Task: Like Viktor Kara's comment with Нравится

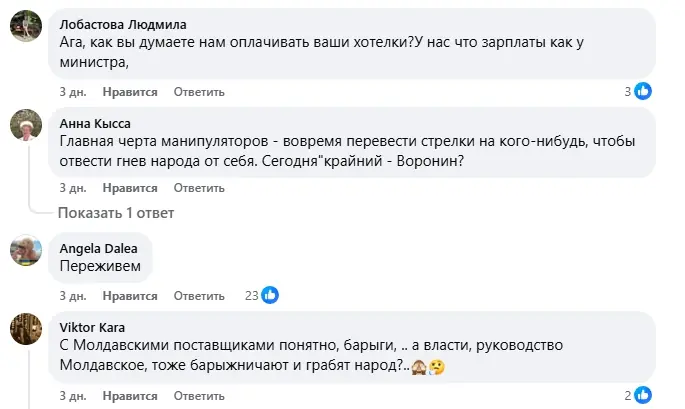Action: pos(130,396)
